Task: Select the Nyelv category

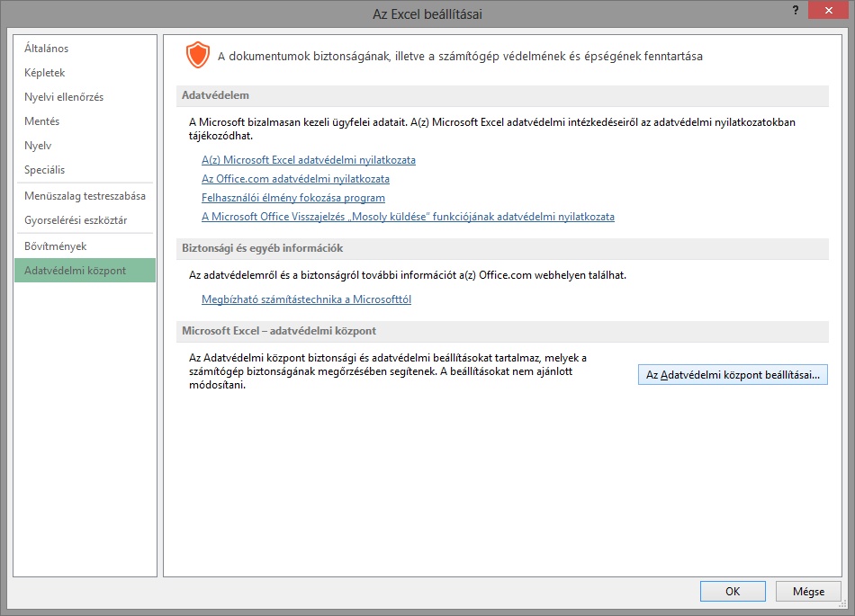Action: (85, 146)
